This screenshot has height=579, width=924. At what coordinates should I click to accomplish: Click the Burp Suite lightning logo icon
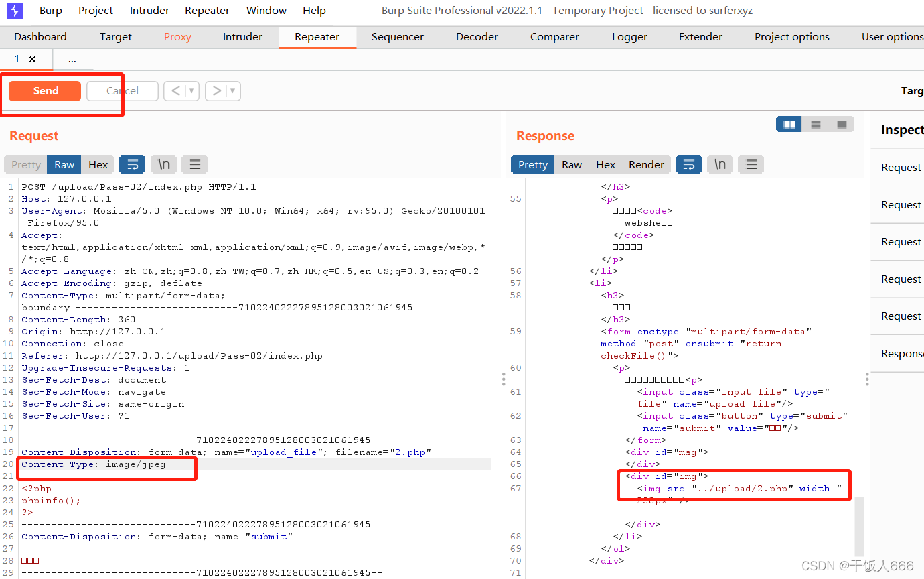click(14, 10)
